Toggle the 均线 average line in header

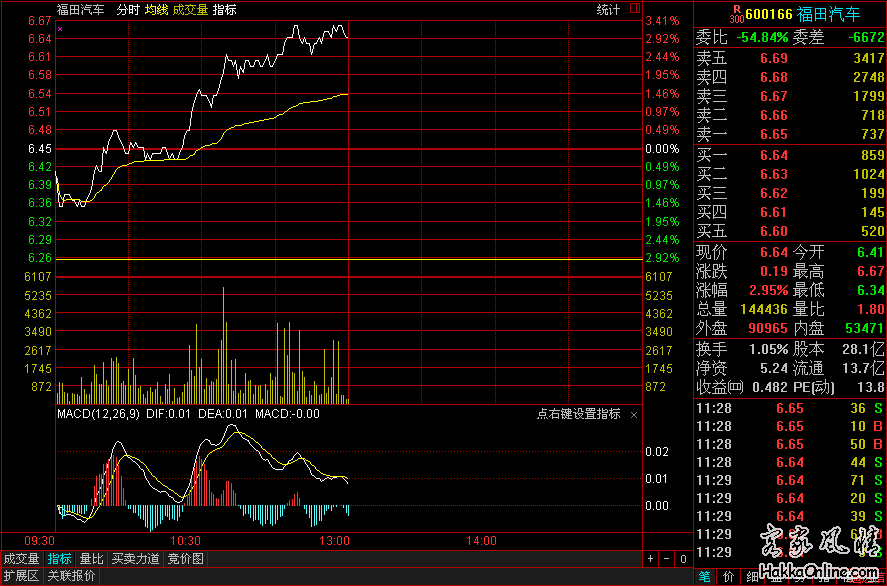point(156,10)
